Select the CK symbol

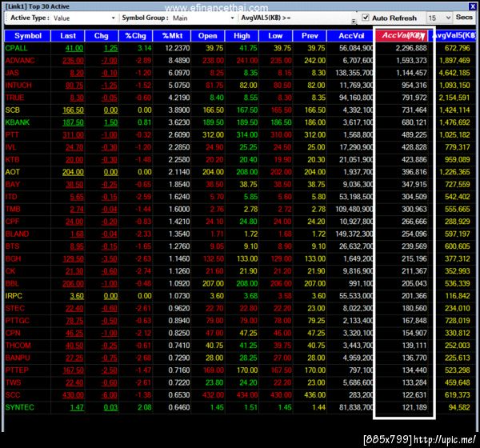coord(10,271)
